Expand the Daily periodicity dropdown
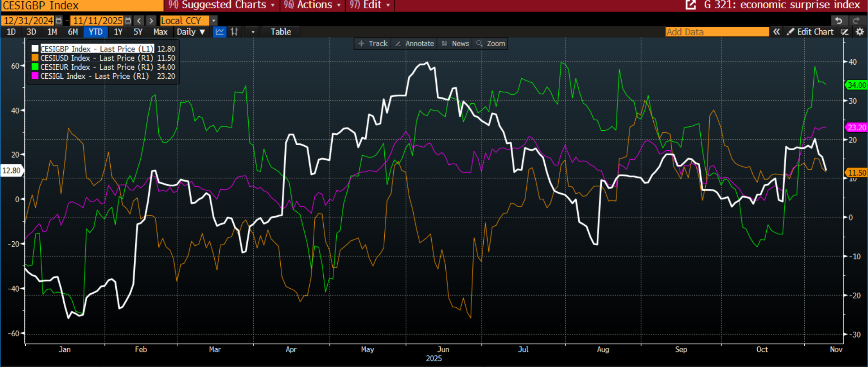 (x=191, y=32)
